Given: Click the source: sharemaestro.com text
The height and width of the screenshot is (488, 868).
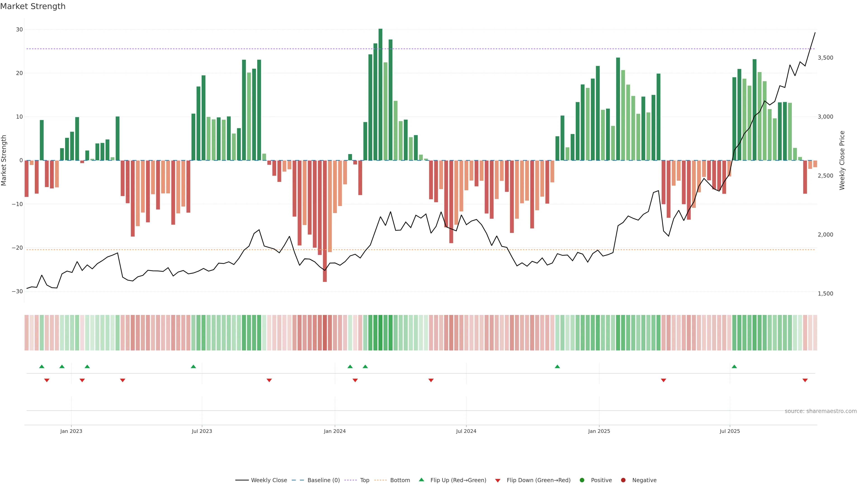Looking at the screenshot, I should [x=821, y=411].
